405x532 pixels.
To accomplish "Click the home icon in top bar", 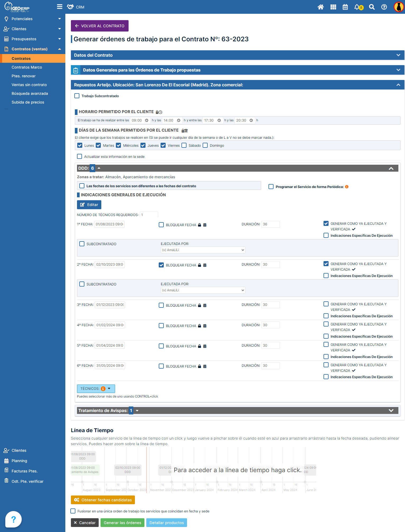I will (x=321, y=7).
